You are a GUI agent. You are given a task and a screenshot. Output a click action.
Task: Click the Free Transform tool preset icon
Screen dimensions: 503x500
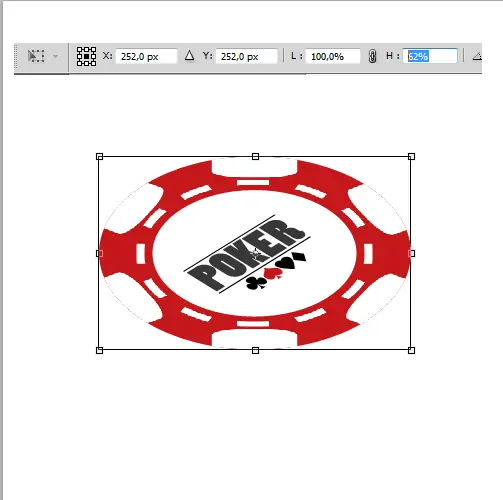click(36, 56)
